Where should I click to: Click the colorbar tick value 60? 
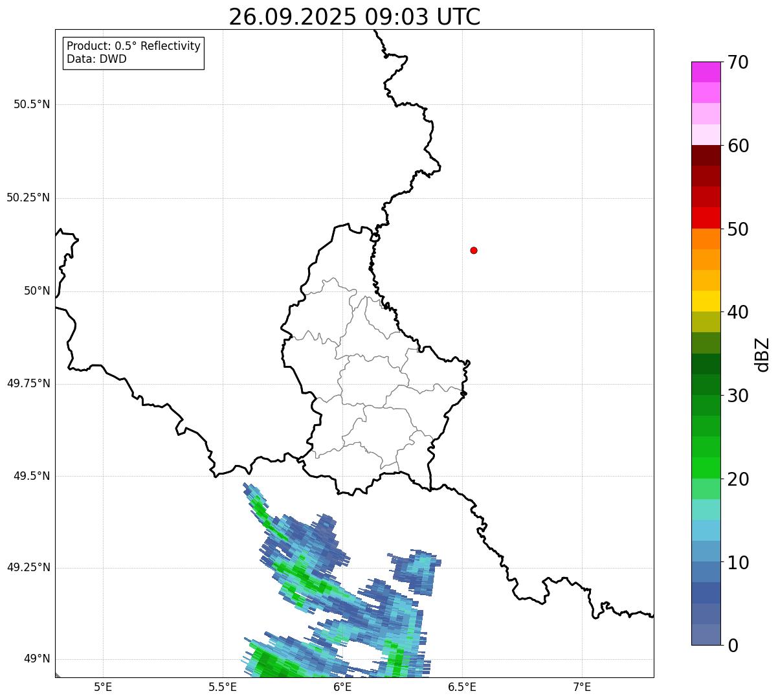[739, 146]
